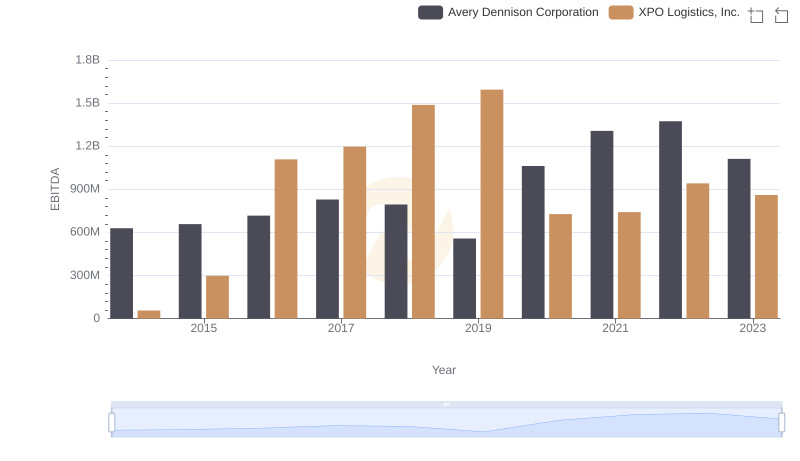Click the 1.2B y-axis label
Screen dimensions: 800x461
87,146
